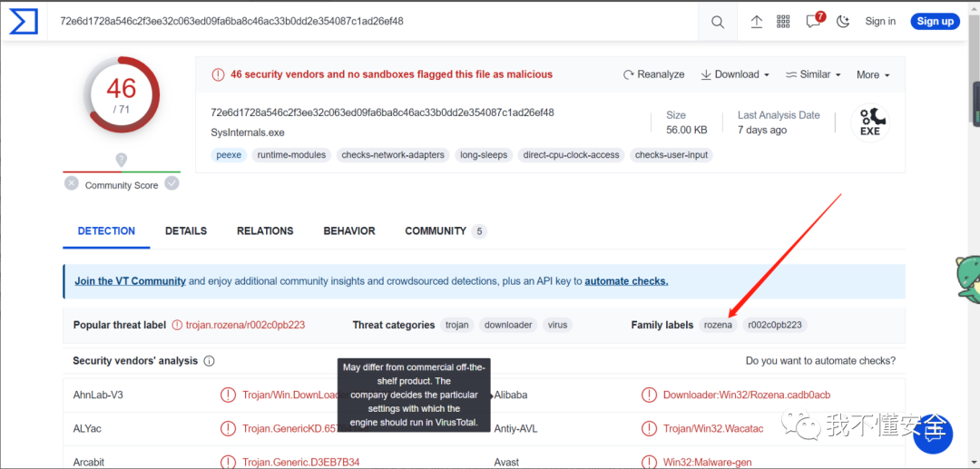The width and height of the screenshot is (980, 469).
Task: Click the popular threat label alert icon
Action: [177, 325]
